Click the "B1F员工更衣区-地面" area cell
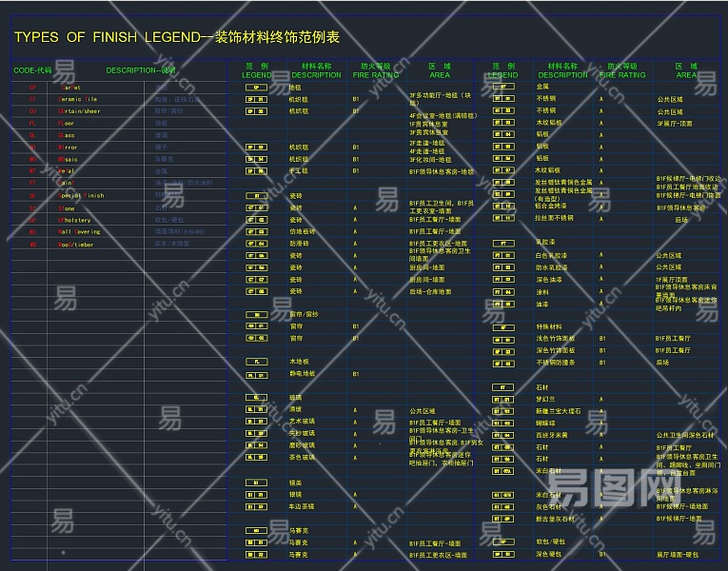Screen dimensions: 728x571 pos(439,244)
